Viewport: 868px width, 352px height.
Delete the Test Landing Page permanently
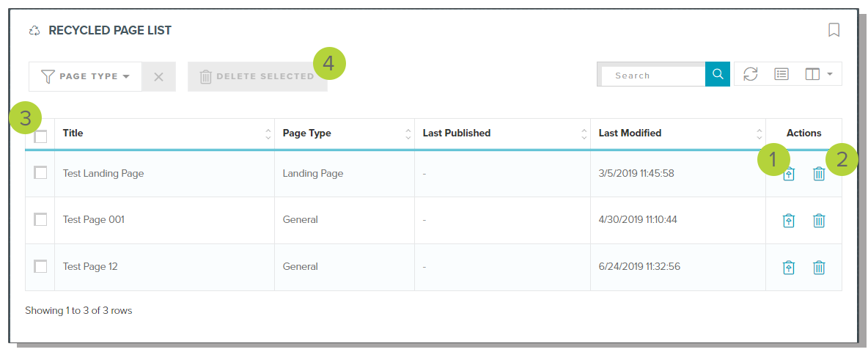tap(819, 174)
